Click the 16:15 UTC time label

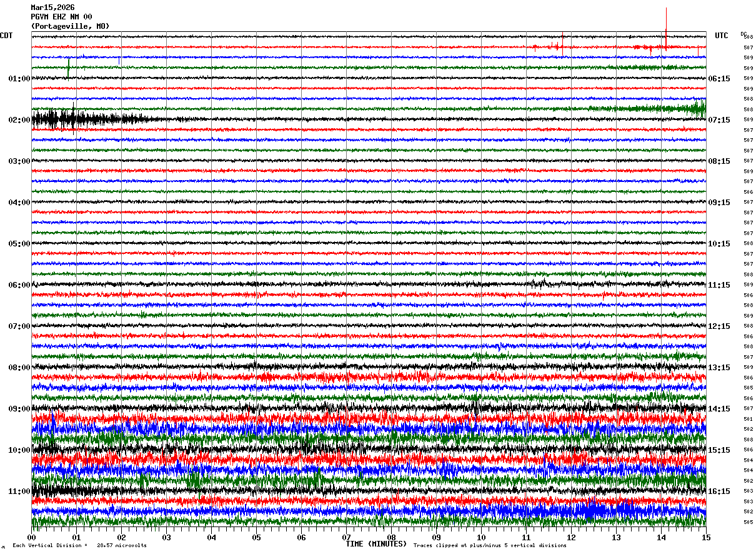pyautogui.click(x=719, y=491)
